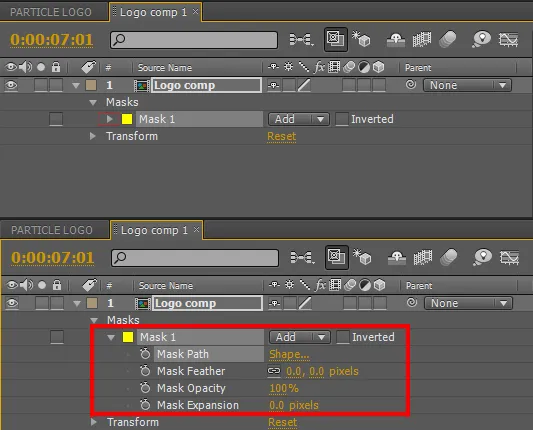Open Parent None dropdown in top panel

coord(467,85)
